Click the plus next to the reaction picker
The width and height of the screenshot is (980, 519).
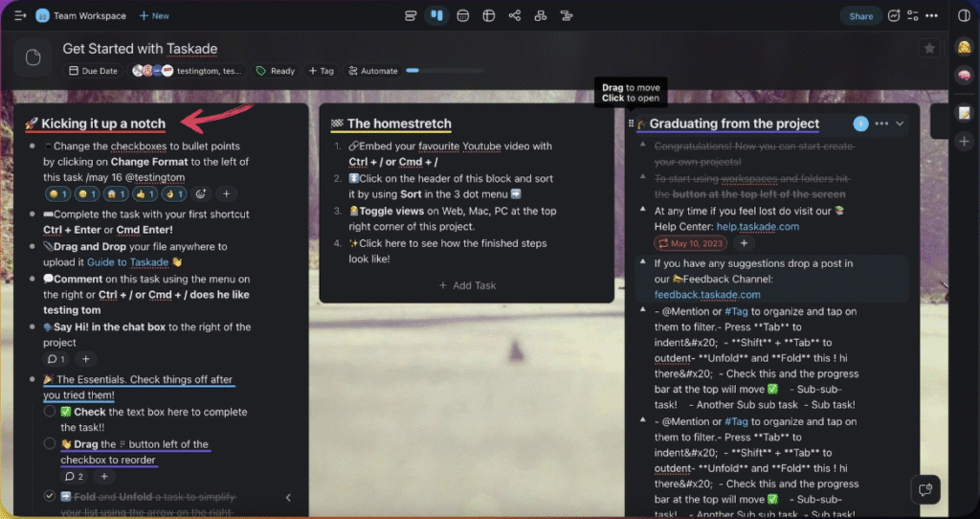pyautogui.click(x=226, y=193)
